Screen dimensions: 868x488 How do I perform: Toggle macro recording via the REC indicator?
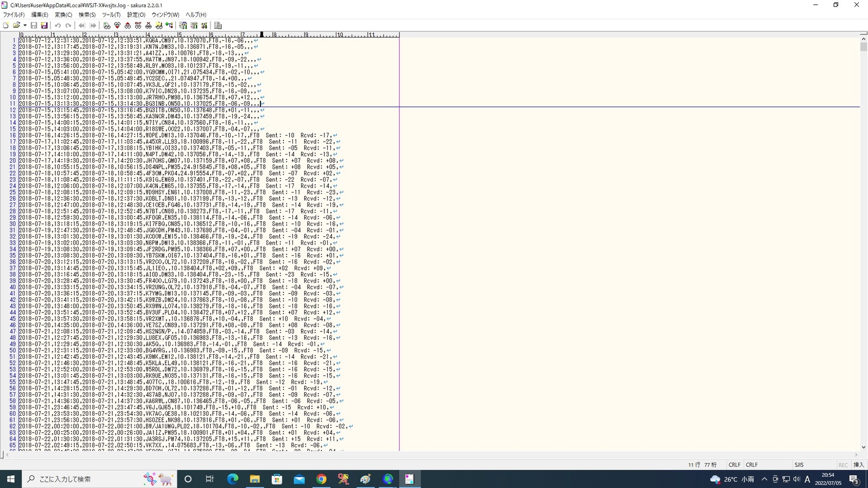(844, 465)
